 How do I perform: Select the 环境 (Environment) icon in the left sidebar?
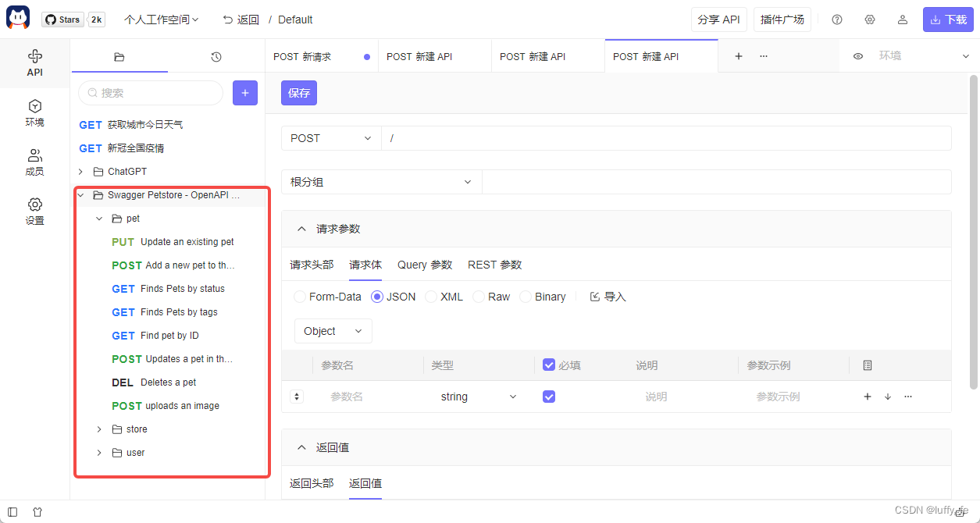[34, 113]
